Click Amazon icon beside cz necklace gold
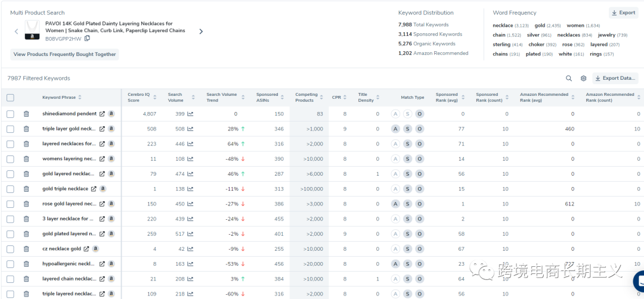This screenshot has width=644, height=299. pyautogui.click(x=95, y=249)
